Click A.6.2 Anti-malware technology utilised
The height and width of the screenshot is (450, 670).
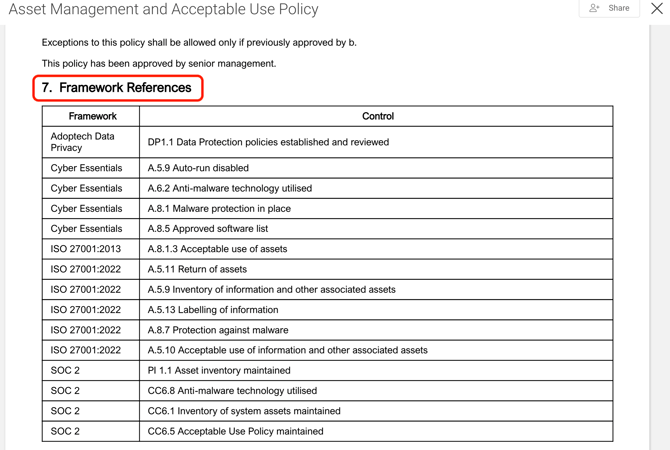[x=230, y=188]
